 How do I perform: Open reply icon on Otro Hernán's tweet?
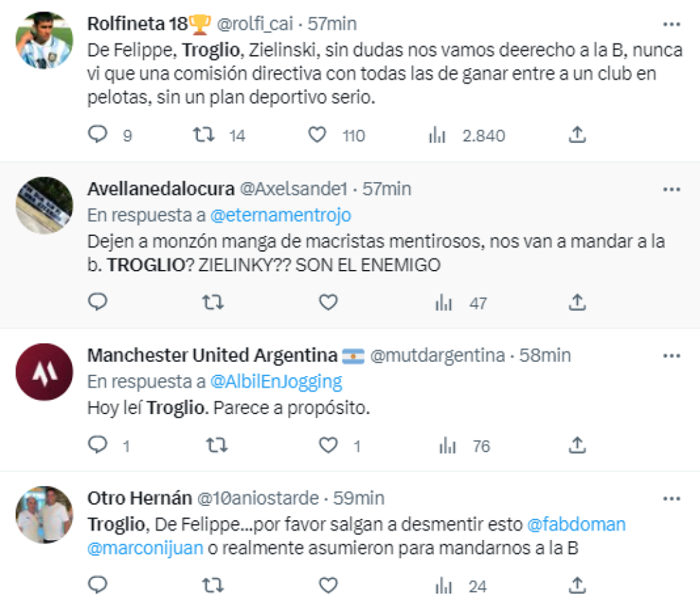[x=99, y=583]
